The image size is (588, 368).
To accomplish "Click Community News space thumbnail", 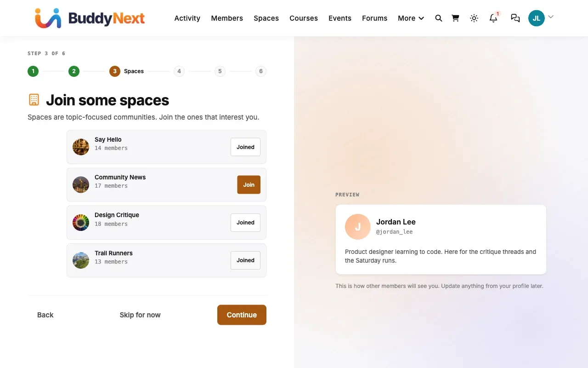I will click(81, 185).
